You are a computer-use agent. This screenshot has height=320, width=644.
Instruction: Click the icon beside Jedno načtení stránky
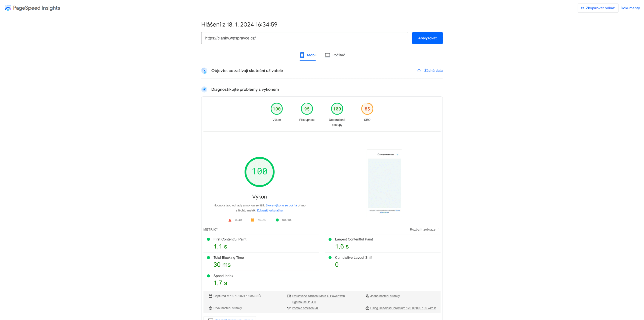367,296
